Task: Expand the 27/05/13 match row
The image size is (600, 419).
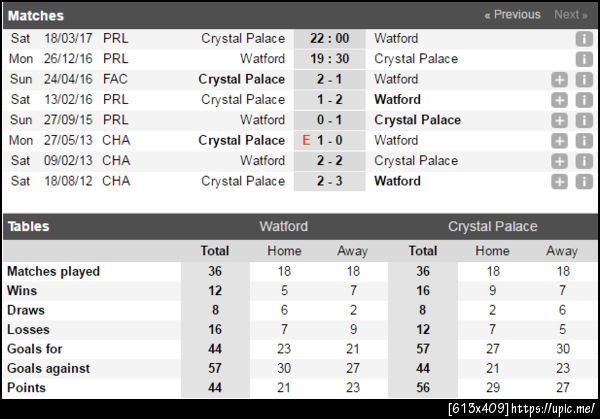Action: tap(560, 141)
